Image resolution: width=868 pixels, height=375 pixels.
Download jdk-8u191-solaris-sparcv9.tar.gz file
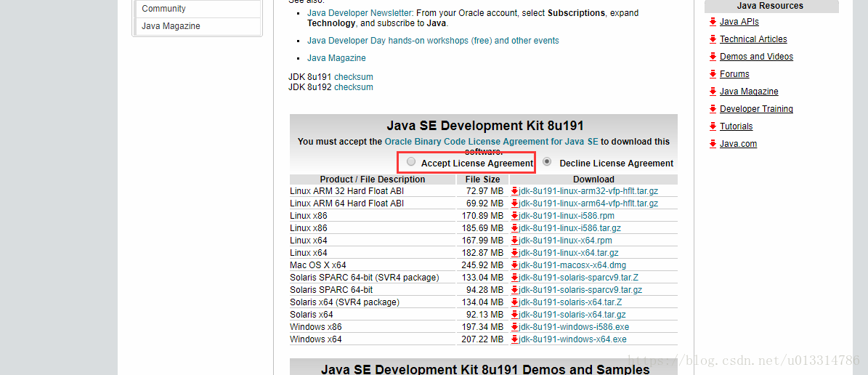[x=580, y=290]
